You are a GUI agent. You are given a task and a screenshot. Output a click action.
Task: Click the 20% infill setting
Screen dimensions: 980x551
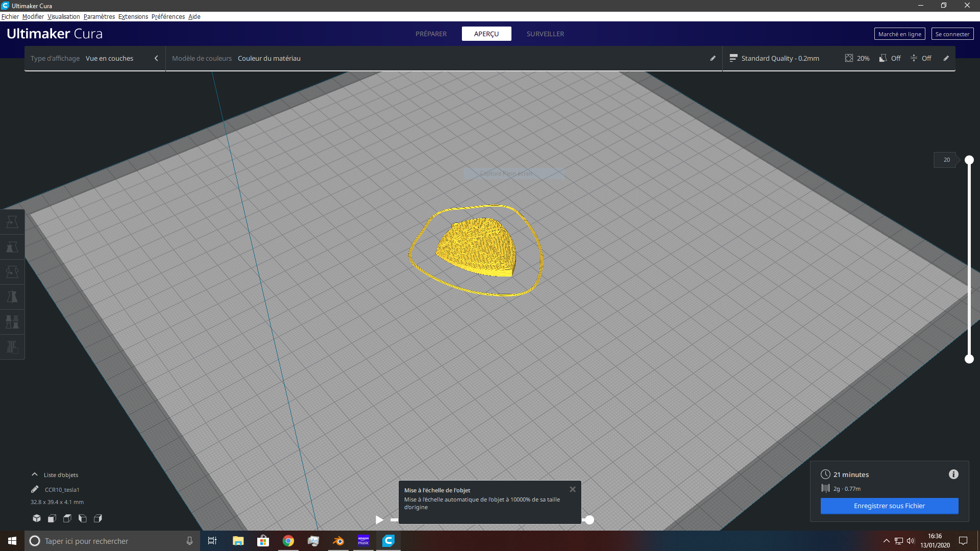point(857,58)
